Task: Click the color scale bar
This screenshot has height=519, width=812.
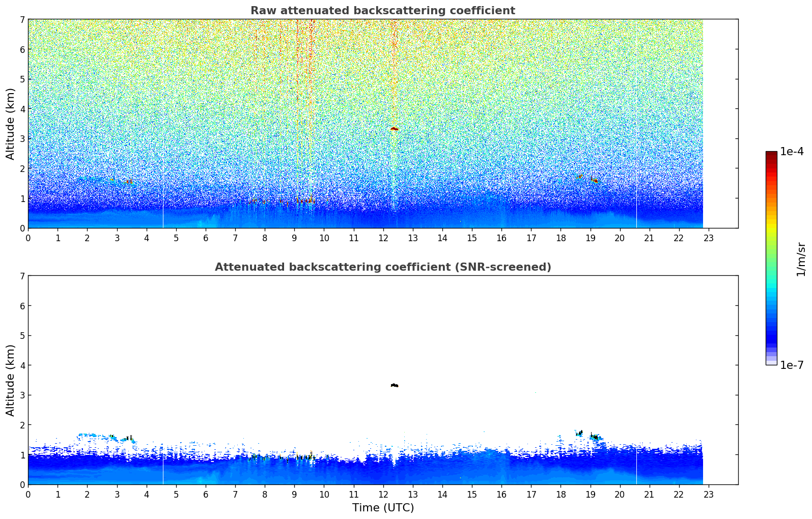Action: point(771,258)
